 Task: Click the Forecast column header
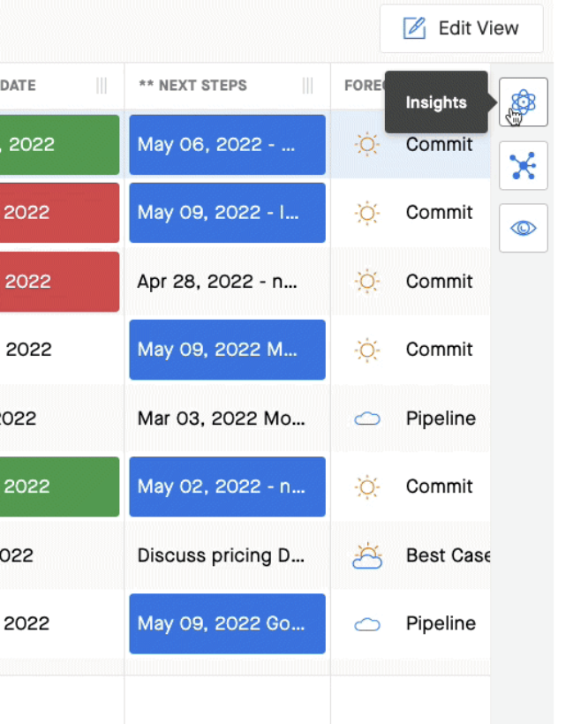point(365,86)
